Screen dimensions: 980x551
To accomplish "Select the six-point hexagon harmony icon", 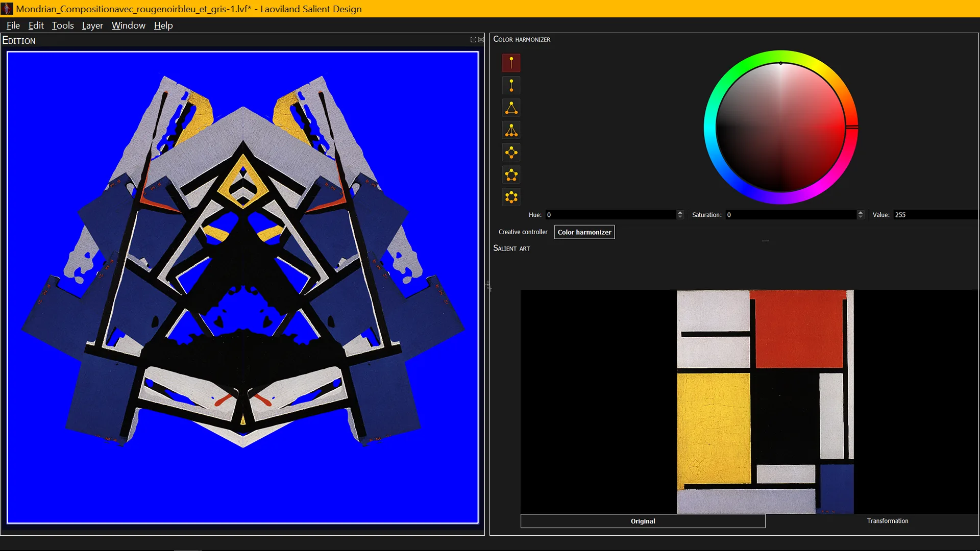I will (511, 197).
